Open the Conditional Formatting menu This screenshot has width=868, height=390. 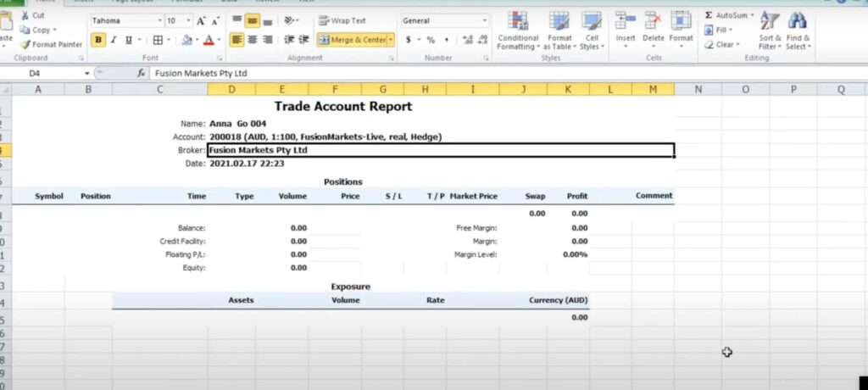[518, 31]
